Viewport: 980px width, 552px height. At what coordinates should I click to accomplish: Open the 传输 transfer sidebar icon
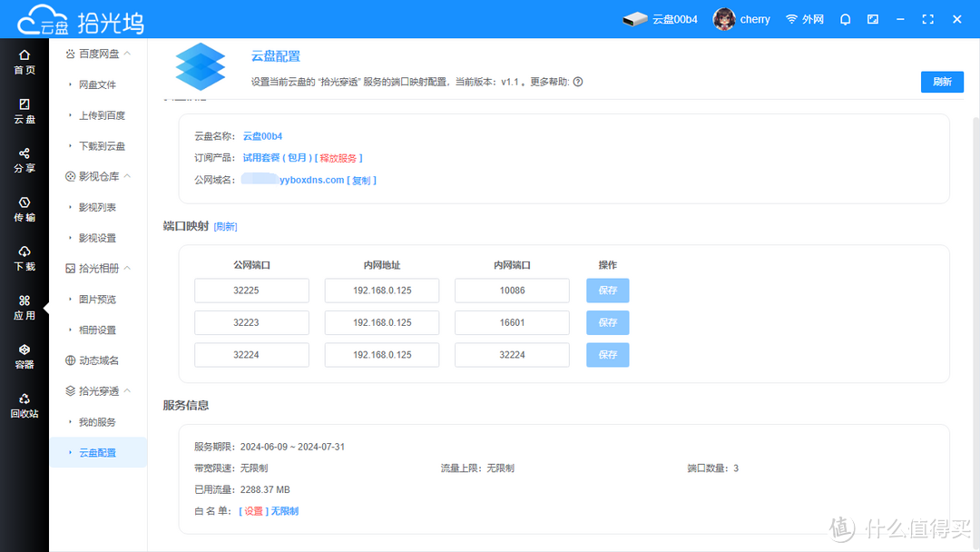(x=24, y=209)
